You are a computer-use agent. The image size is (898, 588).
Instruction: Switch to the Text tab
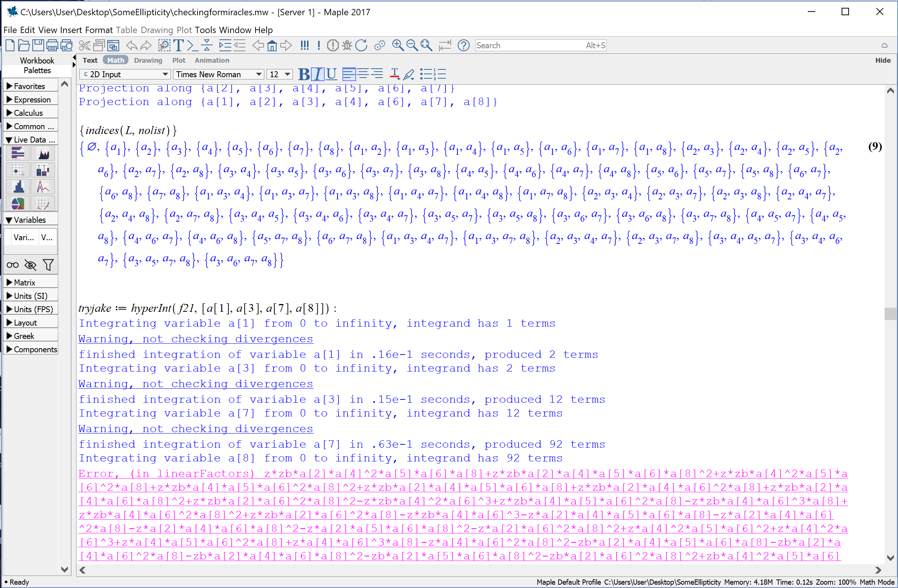tap(90, 61)
